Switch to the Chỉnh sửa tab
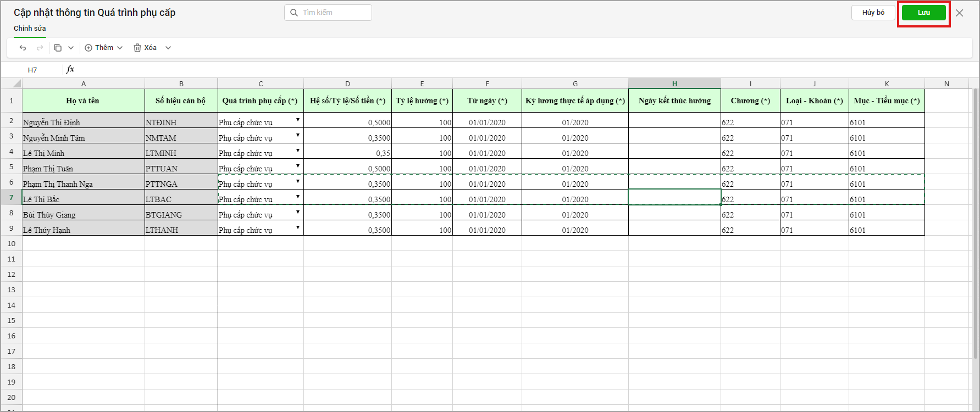This screenshot has width=980, height=412. coord(30,29)
